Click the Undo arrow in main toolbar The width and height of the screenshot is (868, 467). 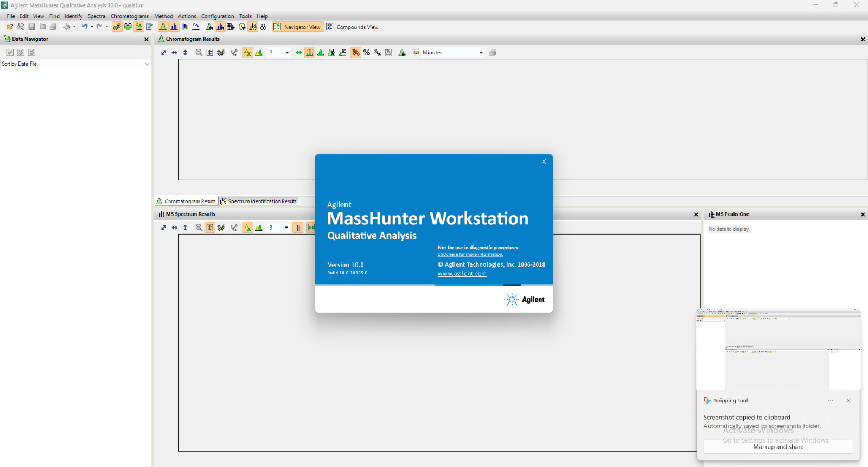click(x=85, y=27)
